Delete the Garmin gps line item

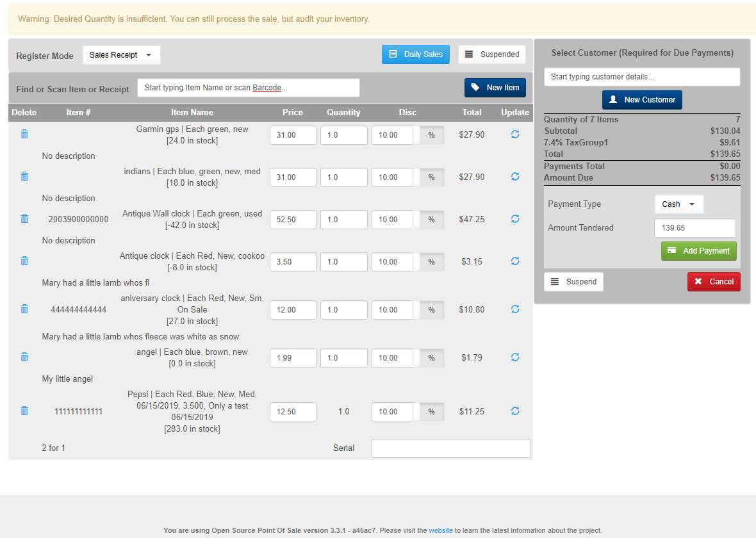[24, 134]
